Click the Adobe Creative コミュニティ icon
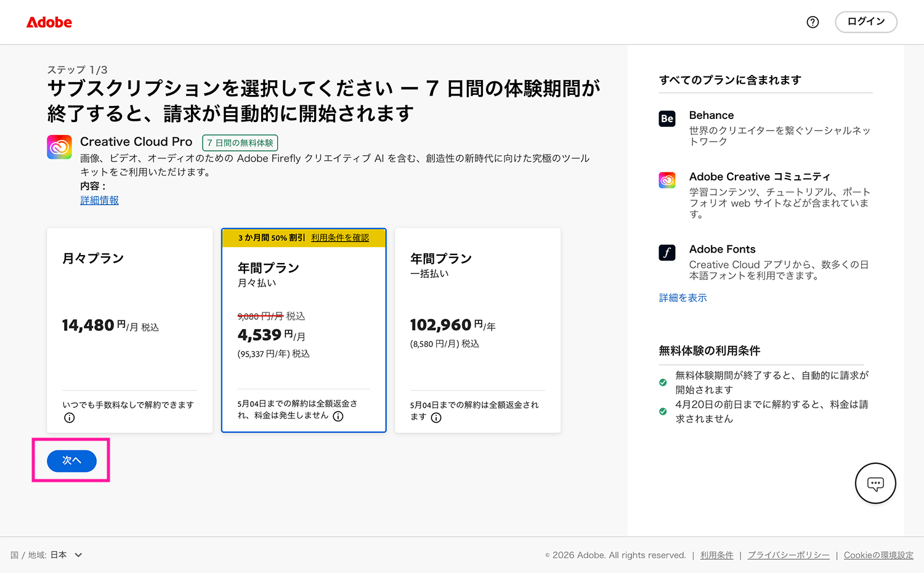 click(x=667, y=180)
